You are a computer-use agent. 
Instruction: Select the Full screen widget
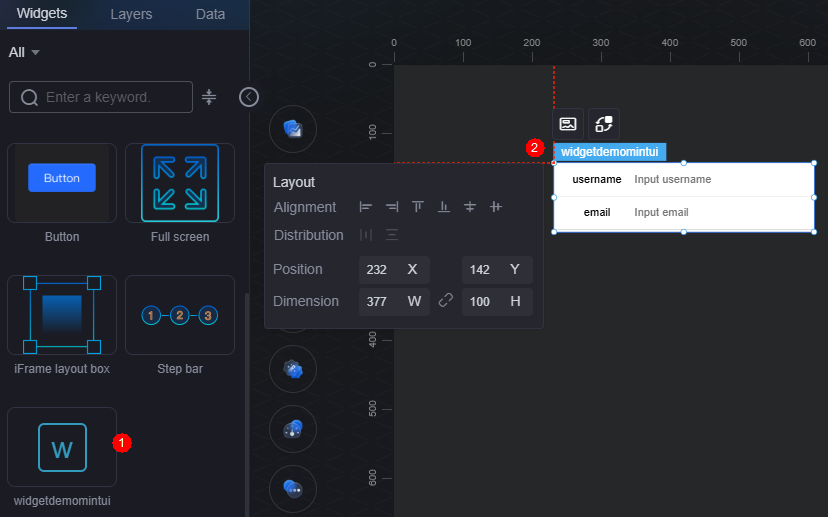tap(180, 183)
